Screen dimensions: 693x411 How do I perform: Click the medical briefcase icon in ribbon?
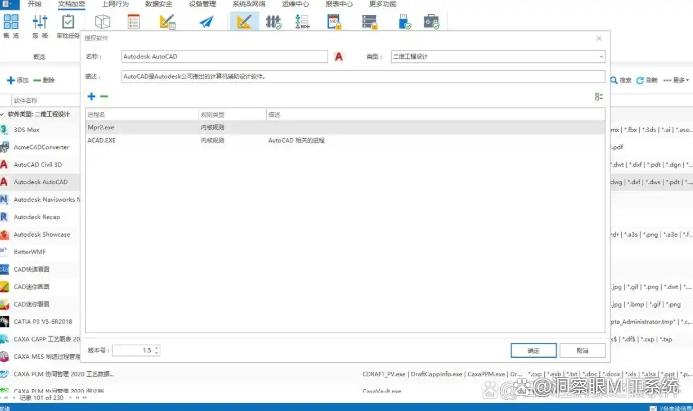pyautogui.click(x=431, y=22)
